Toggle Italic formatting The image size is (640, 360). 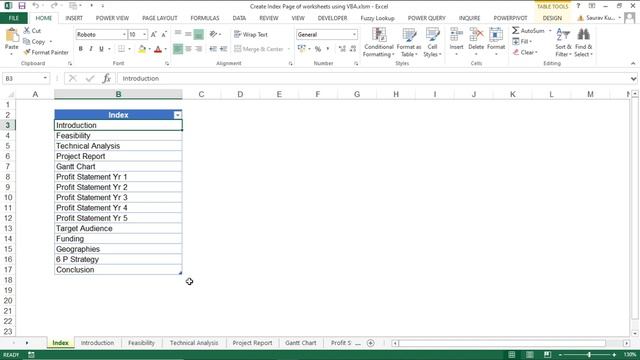point(91,49)
